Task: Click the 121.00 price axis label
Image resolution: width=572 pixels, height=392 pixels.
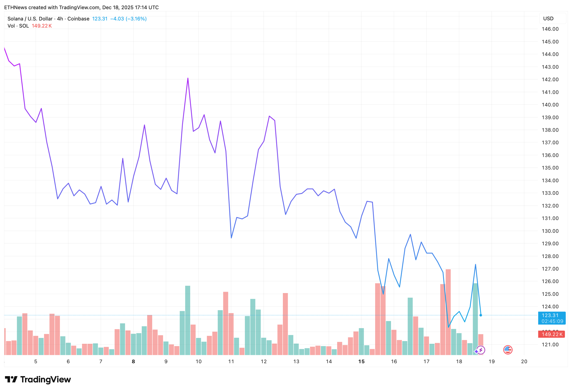Action: pyautogui.click(x=550, y=344)
